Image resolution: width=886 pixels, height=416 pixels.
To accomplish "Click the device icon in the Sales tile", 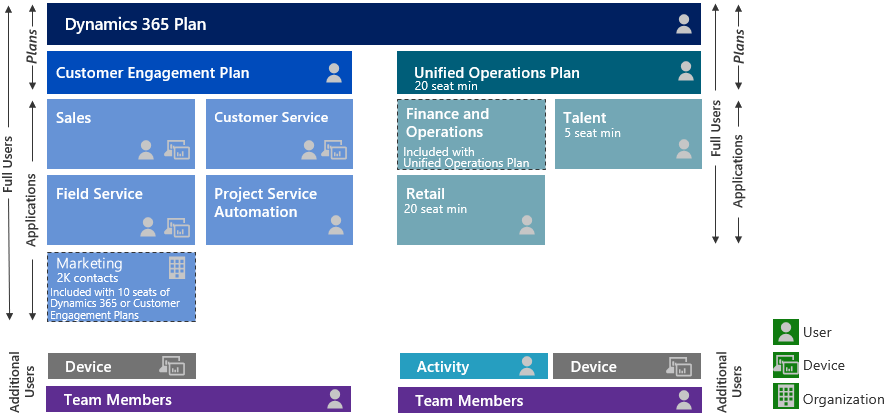I will point(177,150).
